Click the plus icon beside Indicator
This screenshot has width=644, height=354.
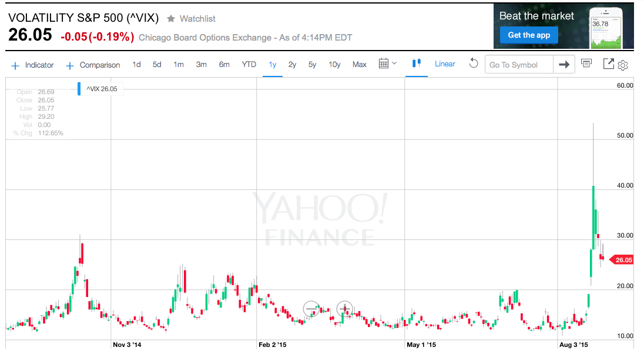click(x=15, y=66)
